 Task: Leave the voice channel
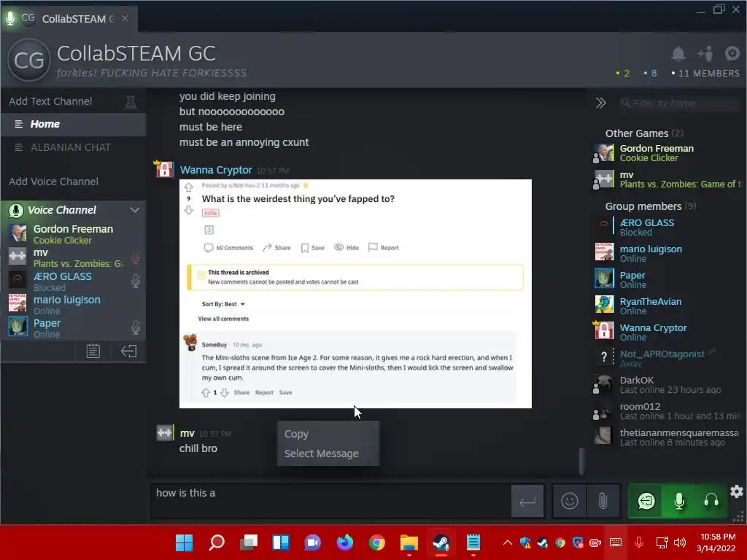[x=128, y=351]
